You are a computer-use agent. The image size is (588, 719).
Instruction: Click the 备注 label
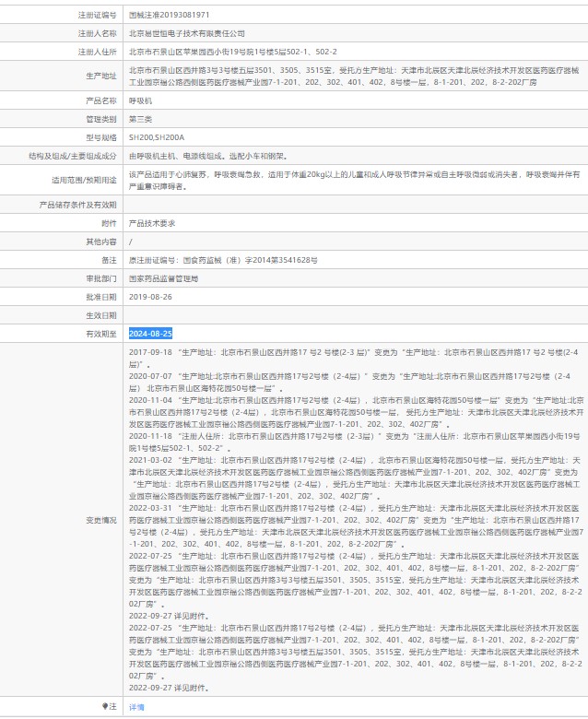coord(109,260)
